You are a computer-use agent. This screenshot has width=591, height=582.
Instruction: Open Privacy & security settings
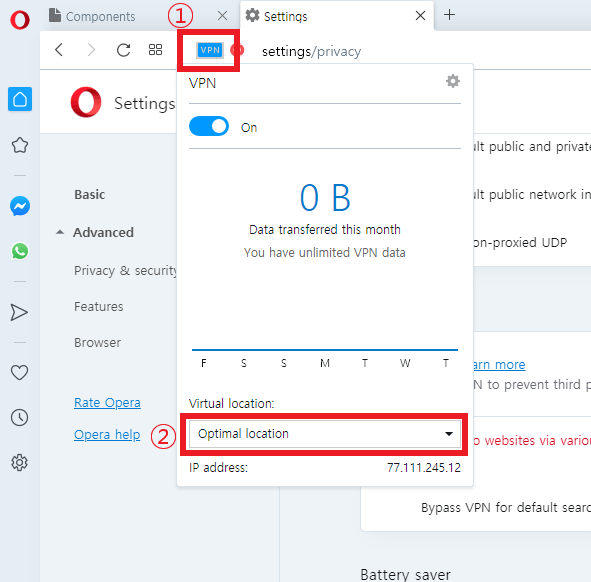click(126, 270)
